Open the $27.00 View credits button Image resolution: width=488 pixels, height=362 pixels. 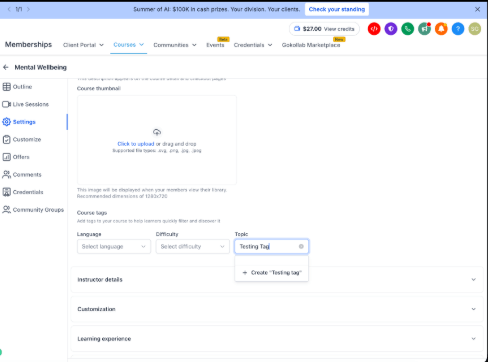click(x=324, y=29)
